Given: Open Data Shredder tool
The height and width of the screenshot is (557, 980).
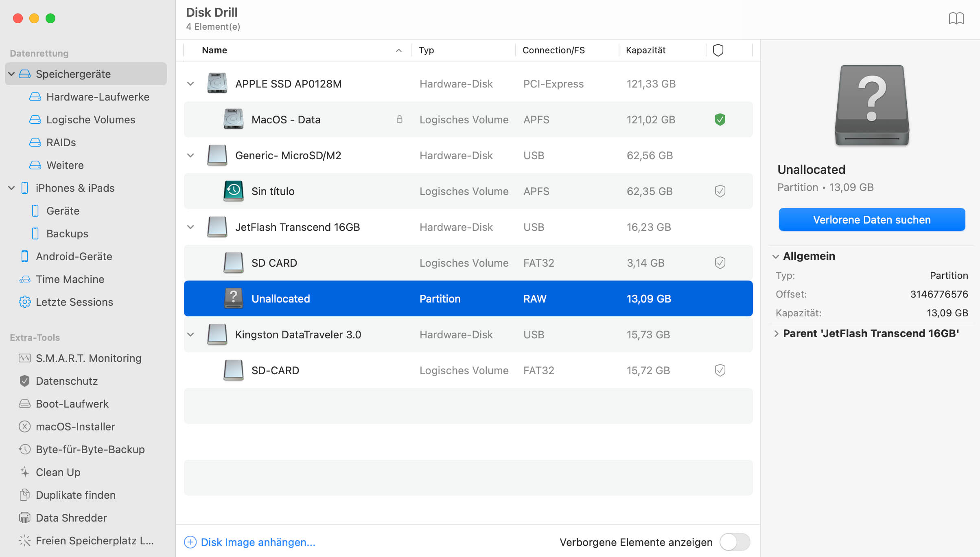Looking at the screenshot, I should [63, 518].
